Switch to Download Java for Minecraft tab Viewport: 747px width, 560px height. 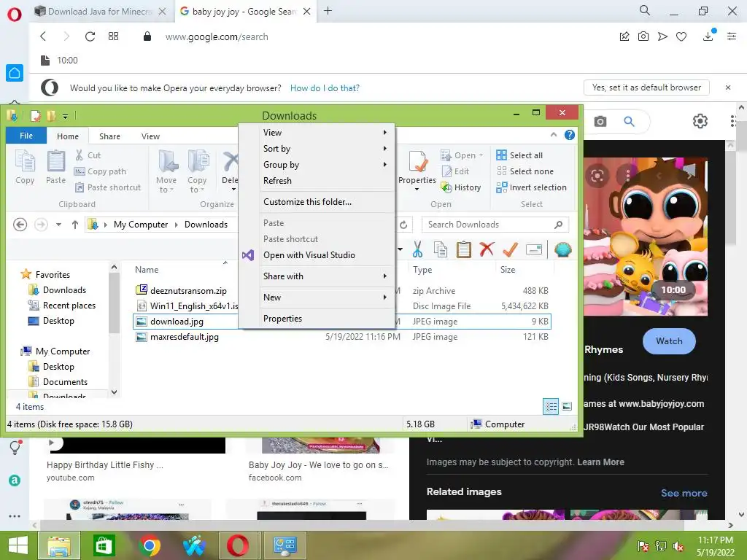tap(100, 12)
